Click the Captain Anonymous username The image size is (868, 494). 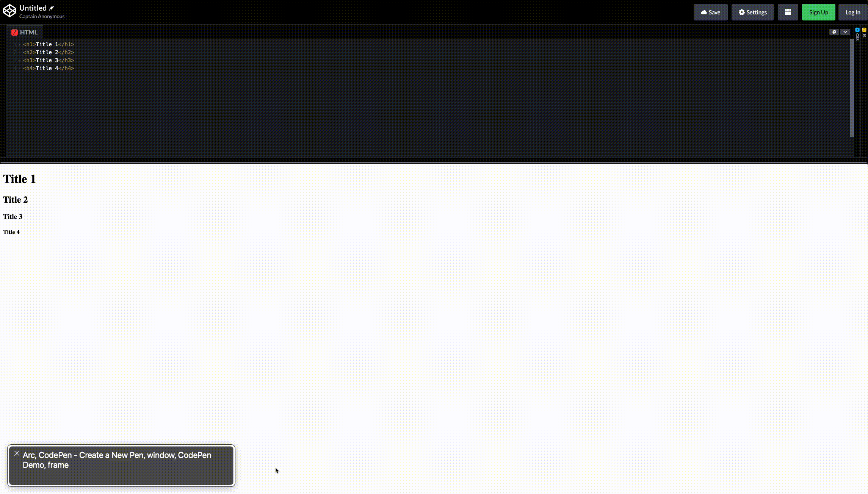coord(42,16)
